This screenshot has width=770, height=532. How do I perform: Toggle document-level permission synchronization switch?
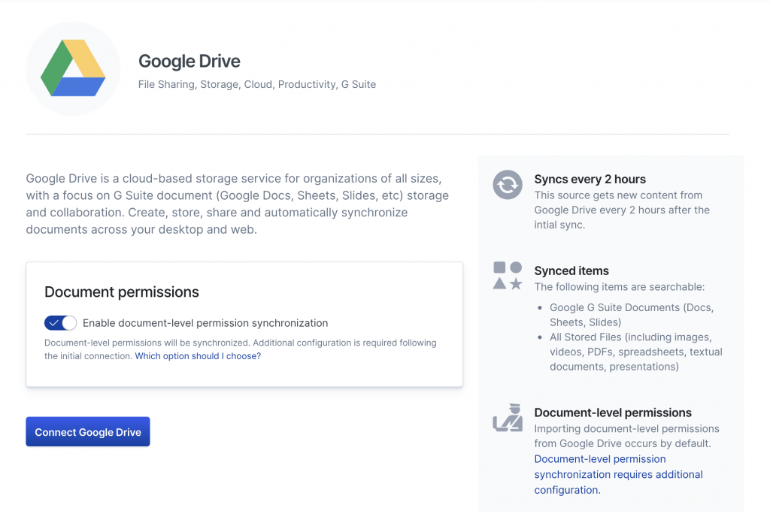60,323
